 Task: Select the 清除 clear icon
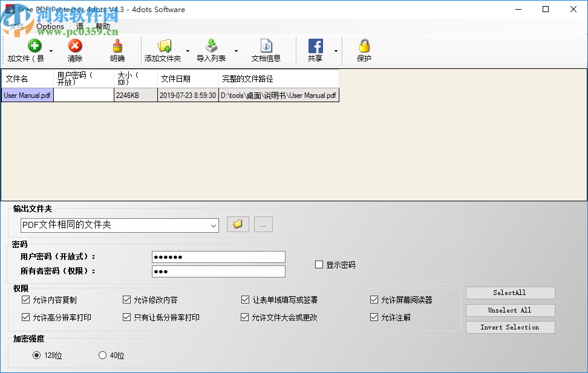click(75, 45)
